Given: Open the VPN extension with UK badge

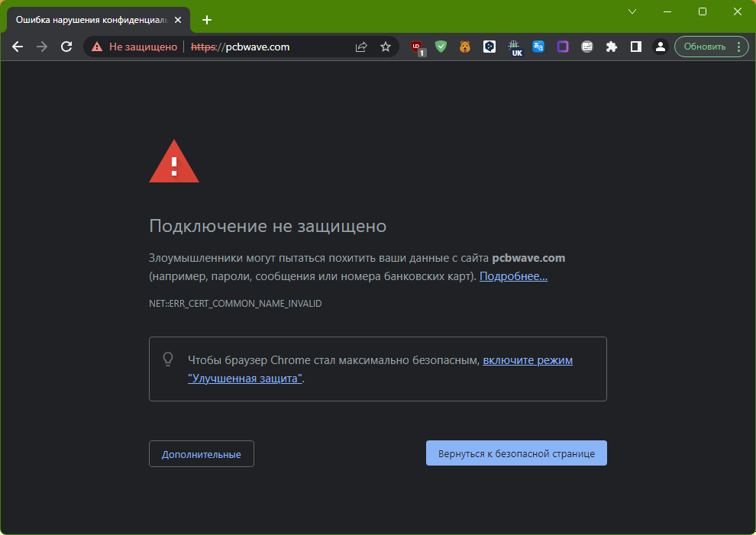Looking at the screenshot, I should (x=515, y=47).
